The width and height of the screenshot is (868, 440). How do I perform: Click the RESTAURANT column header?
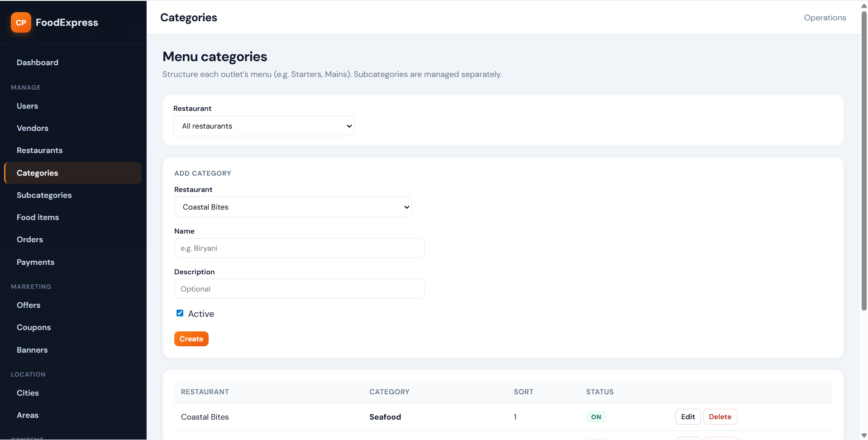[x=205, y=392]
